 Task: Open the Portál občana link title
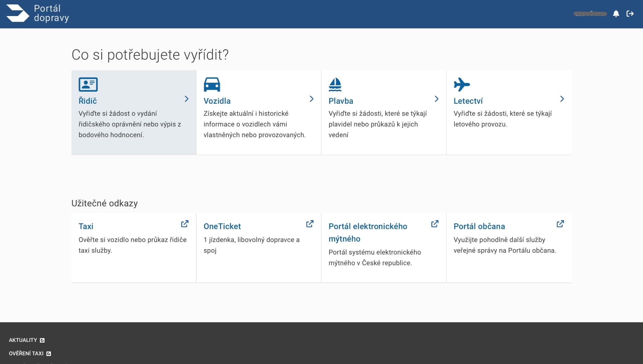[x=479, y=226]
